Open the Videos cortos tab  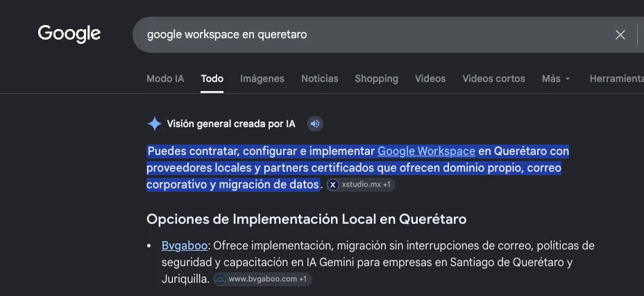click(x=493, y=79)
